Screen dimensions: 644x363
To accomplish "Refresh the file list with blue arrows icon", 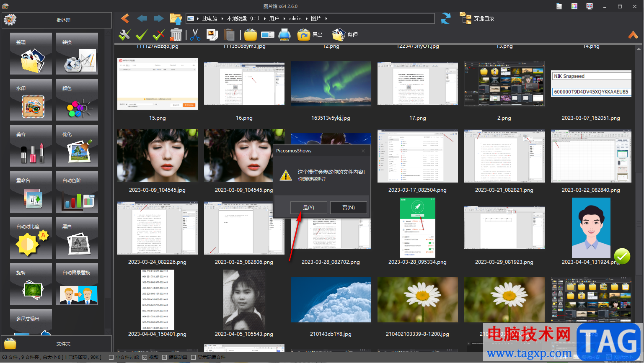I will tap(446, 18).
